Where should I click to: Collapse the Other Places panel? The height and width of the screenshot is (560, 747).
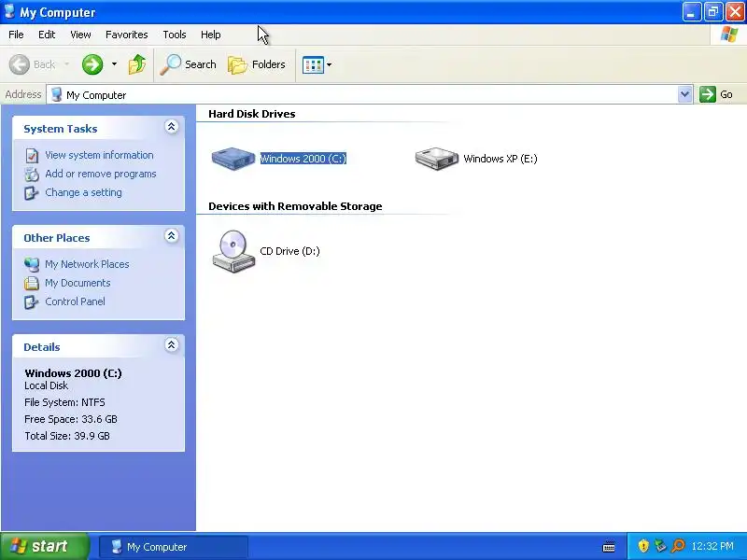coord(172,235)
